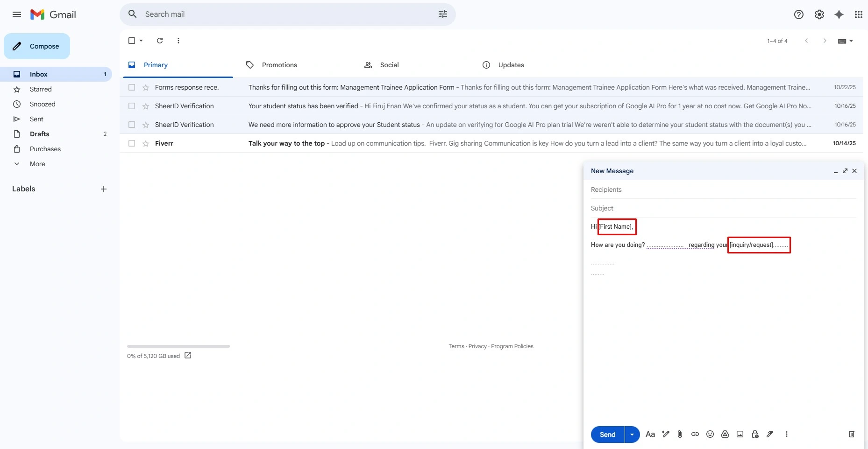Open select dropdown arrow beside select-all checkbox

coord(141,41)
